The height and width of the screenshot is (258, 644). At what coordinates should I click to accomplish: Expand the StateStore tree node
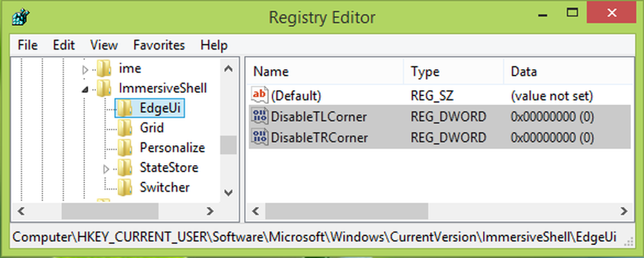coord(106,169)
